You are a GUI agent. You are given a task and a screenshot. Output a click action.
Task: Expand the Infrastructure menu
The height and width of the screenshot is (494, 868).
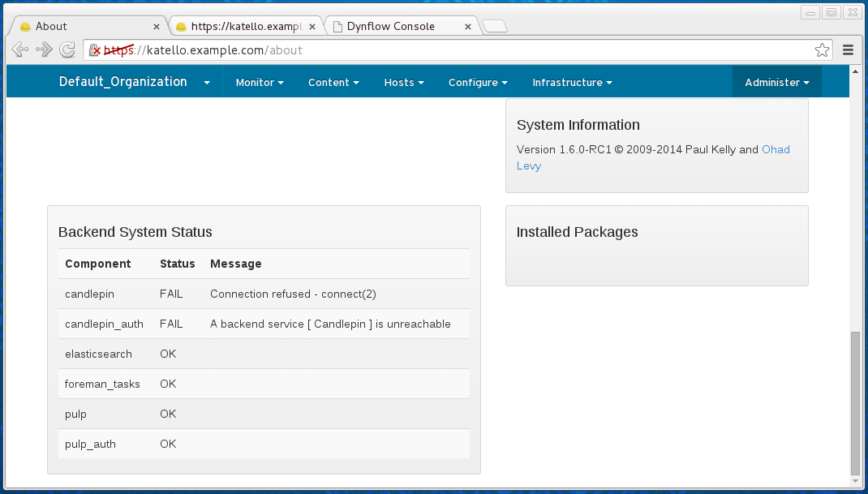click(573, 82)
